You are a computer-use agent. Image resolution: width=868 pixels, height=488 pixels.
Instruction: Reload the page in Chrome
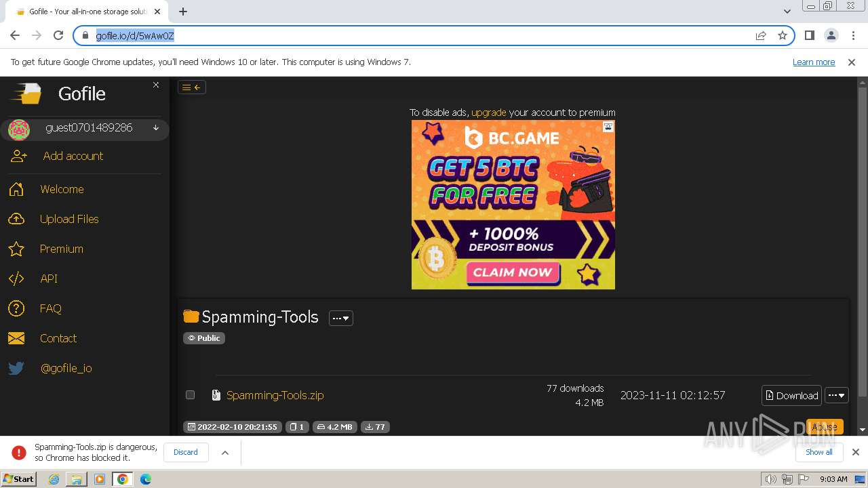pyautogui.click(x=58, y=35)
